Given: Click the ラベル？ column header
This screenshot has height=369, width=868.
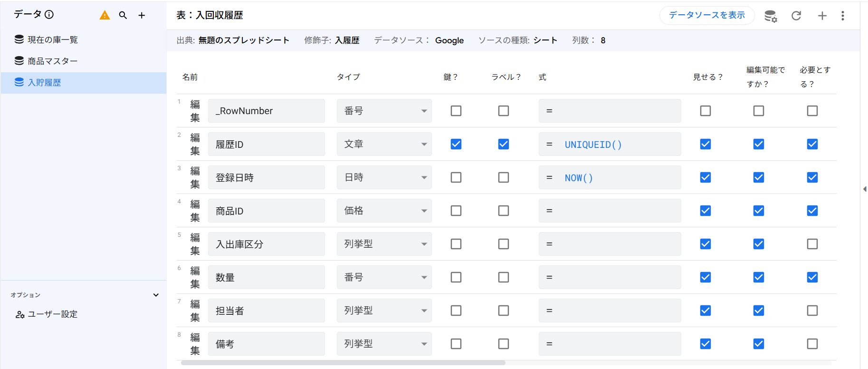Looking at the screenshot, I should [506, 77].
